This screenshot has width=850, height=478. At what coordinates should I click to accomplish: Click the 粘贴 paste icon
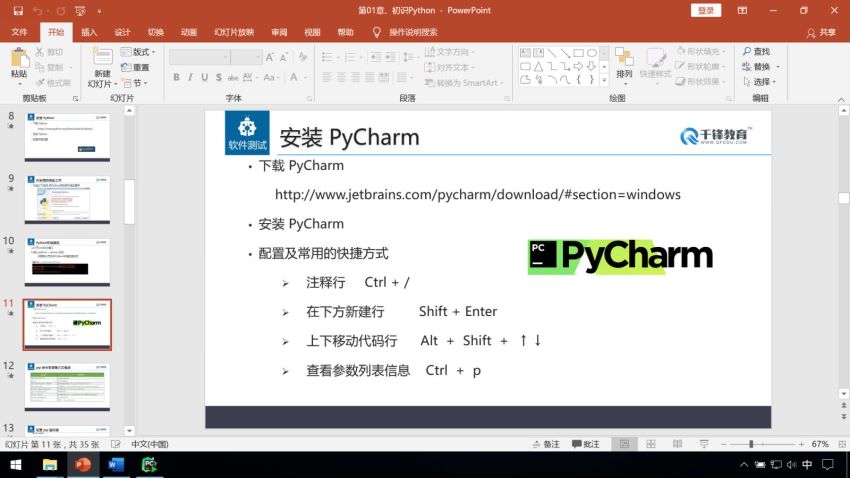tap(19, 59)
